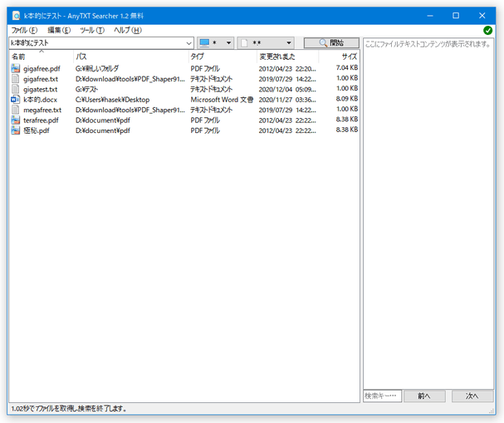Viewport: 504px width, 423px height.
Task: Click date 2020/12/04 05:09 cell
Action: point(287,89)
